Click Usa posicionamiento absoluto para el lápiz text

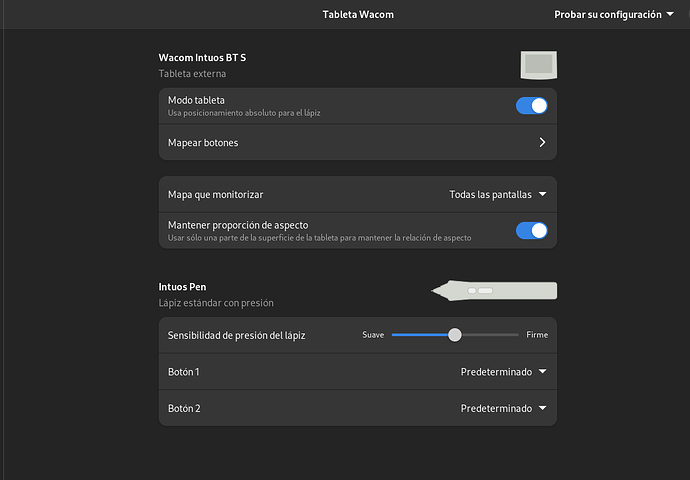click(x=244, y=113)
